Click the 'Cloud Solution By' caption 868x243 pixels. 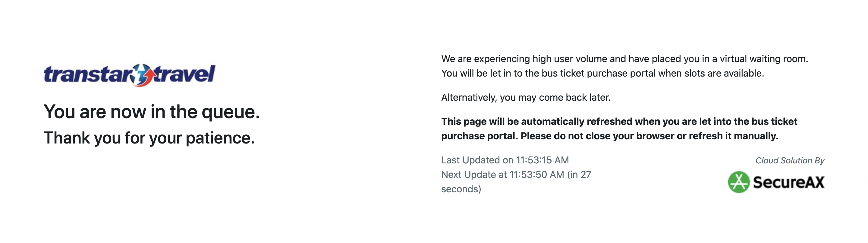pos(790,160)
